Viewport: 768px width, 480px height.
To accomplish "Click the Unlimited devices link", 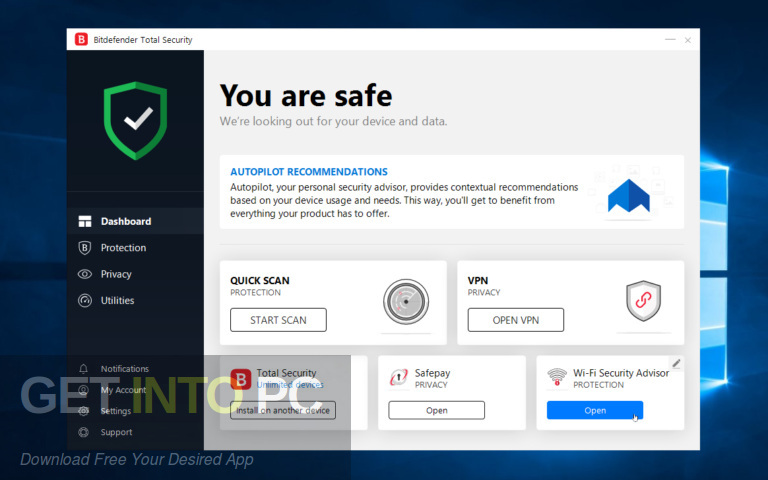I will 290,385.
